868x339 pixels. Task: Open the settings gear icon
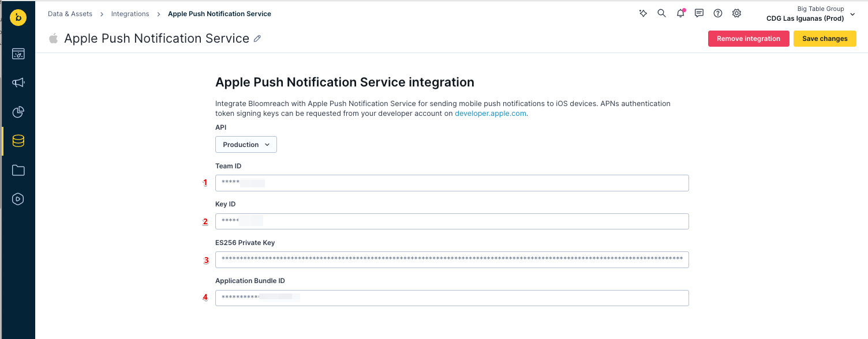736,13
